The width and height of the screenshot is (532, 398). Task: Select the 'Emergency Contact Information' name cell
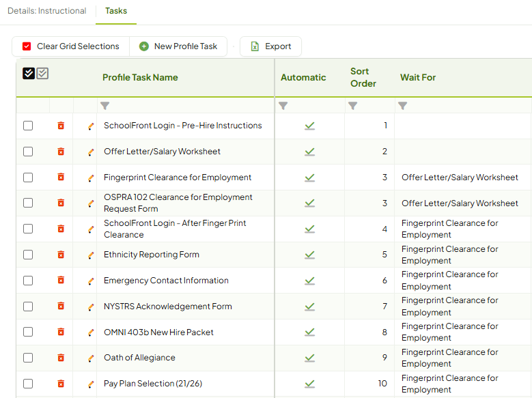tap(186, 281)
